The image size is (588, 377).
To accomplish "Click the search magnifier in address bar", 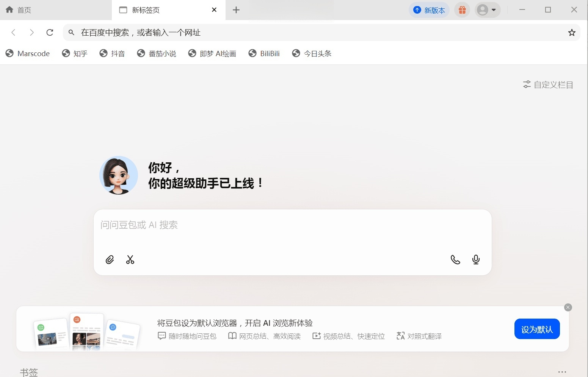I will 71,33.
